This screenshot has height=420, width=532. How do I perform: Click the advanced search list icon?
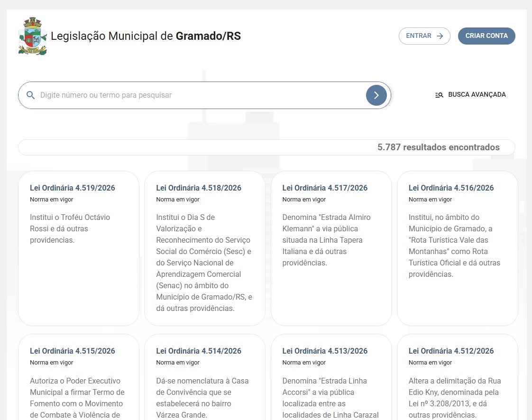click(439, 95)
